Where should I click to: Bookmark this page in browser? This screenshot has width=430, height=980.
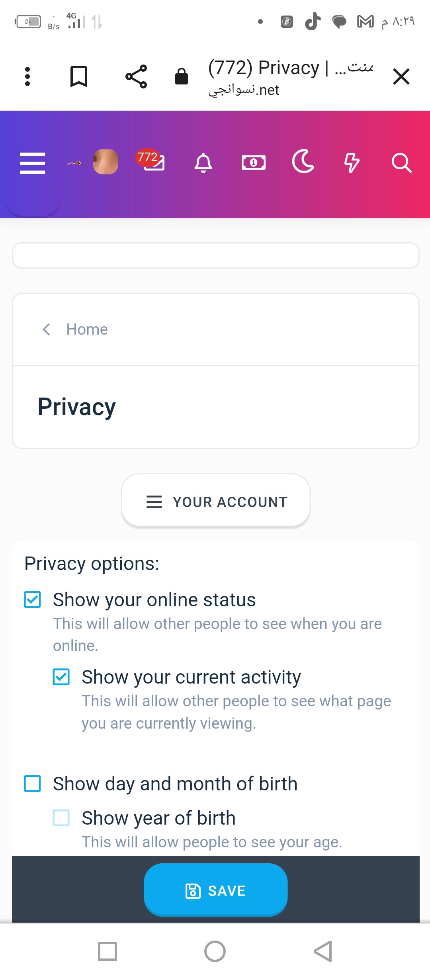coord(79,76)
